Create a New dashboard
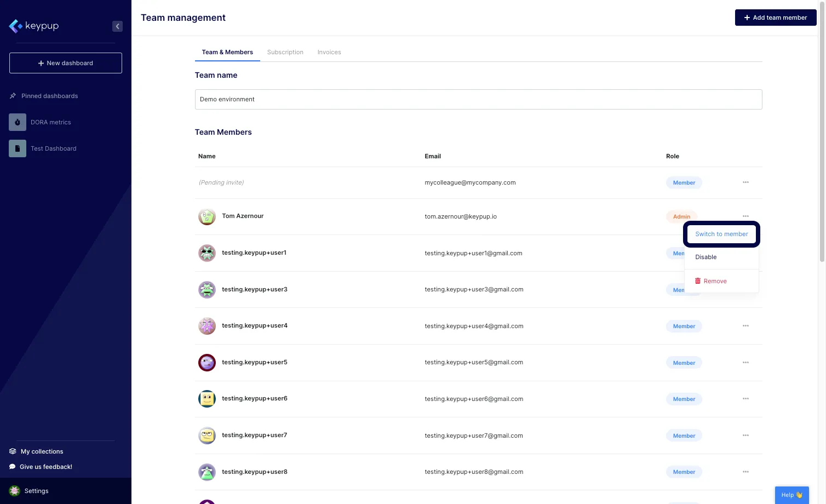Screen dimensions: 826x504 point(65,62)
